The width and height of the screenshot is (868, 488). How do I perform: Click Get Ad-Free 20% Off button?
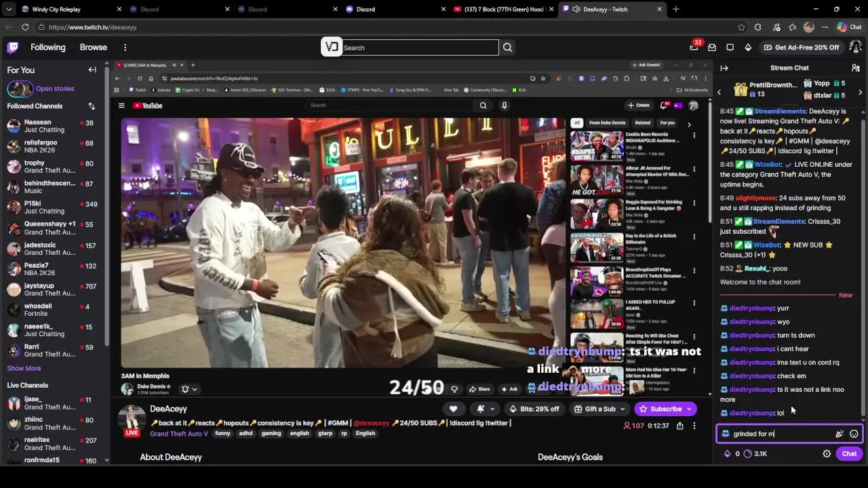click(x=801, y=47)
